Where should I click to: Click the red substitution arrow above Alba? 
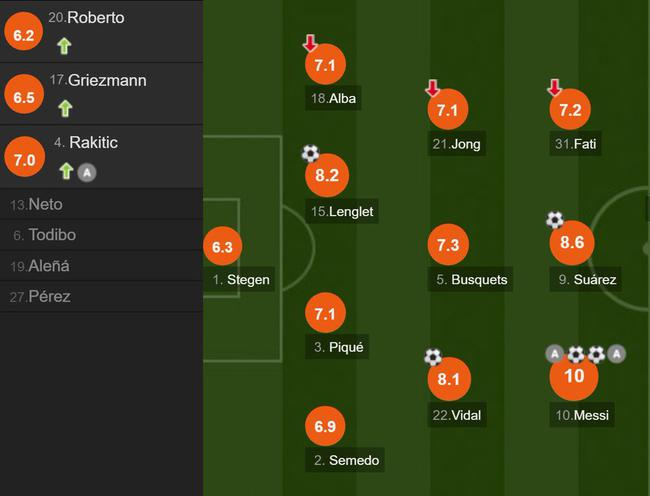tap(310, 44)
